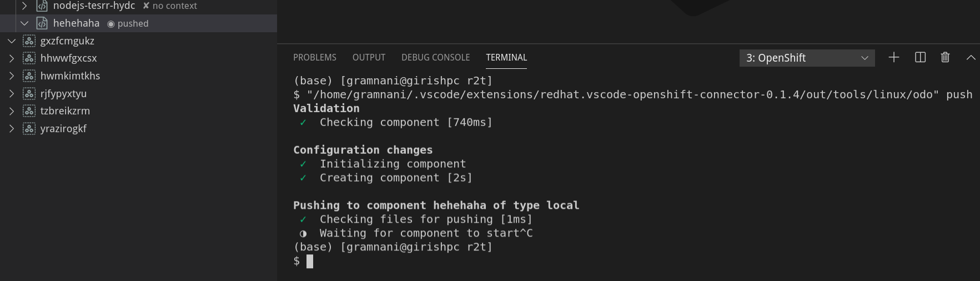Click the gxzfcmgukz project icon

coord(29,41)
